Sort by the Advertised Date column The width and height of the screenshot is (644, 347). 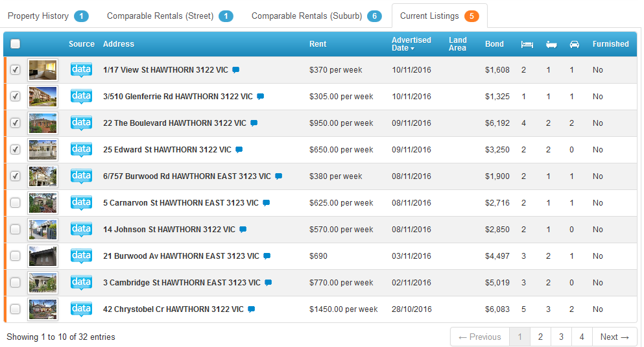pos(411,44)
